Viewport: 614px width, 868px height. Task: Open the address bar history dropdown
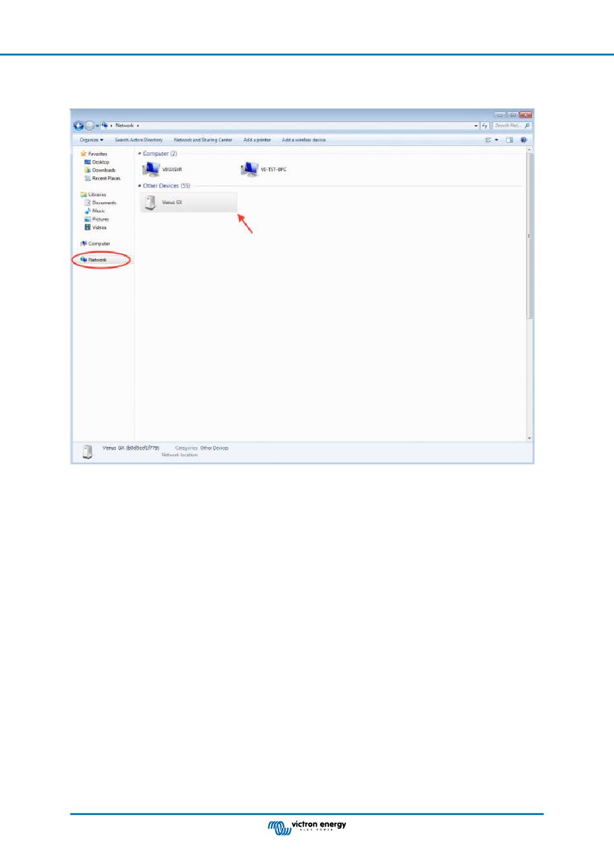[x=476, y=126]
